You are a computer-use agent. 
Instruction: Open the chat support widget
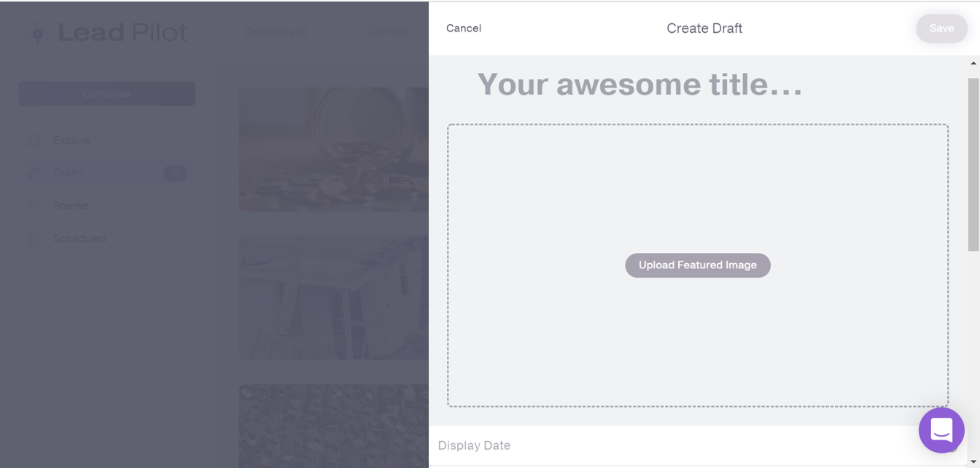point(941,430)
